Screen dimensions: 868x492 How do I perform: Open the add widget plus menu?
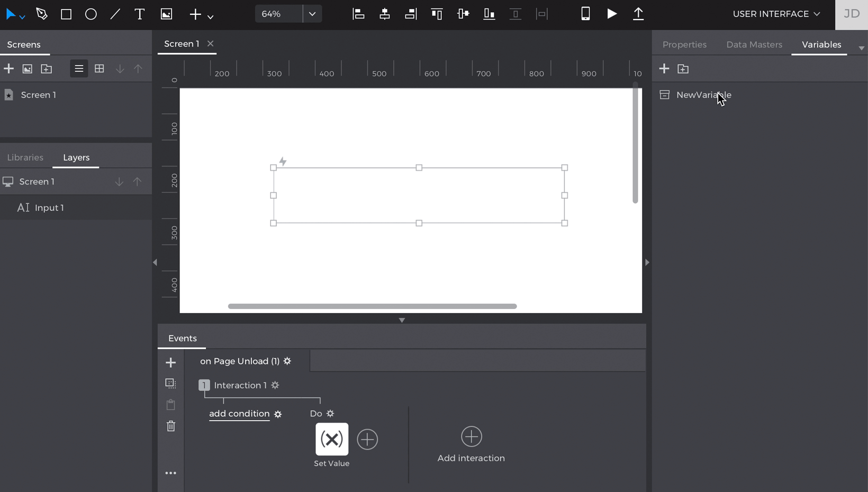pyautogui.click(x=201, y=14)
